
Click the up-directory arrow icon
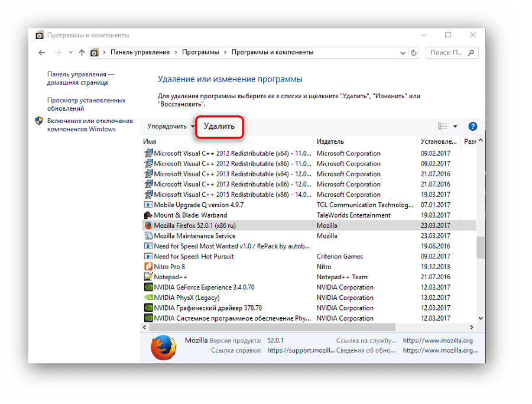tap(81, 53)
